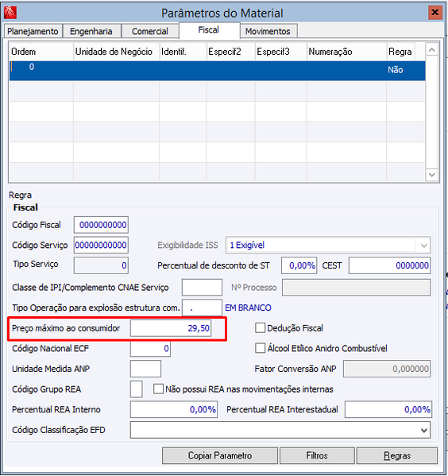
Task: Click the Tipo Operação para explosão field
Action: click(202, 308)
